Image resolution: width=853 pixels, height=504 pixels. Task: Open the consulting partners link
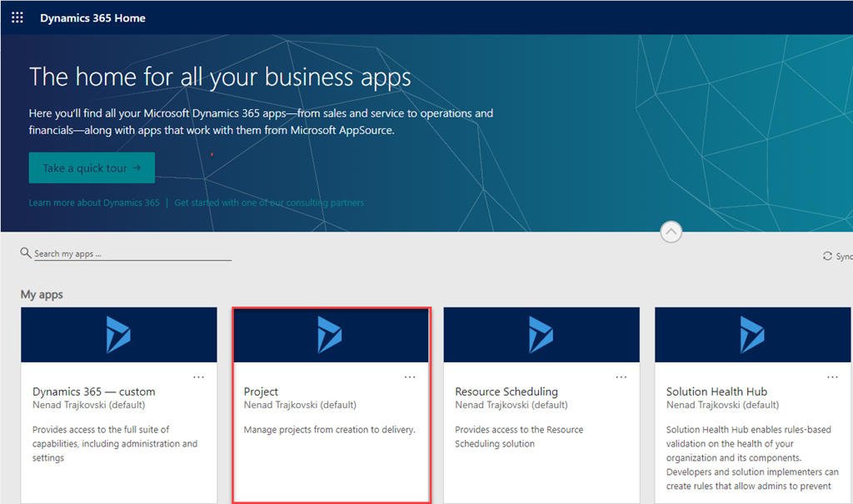click(x=269, y=202)
